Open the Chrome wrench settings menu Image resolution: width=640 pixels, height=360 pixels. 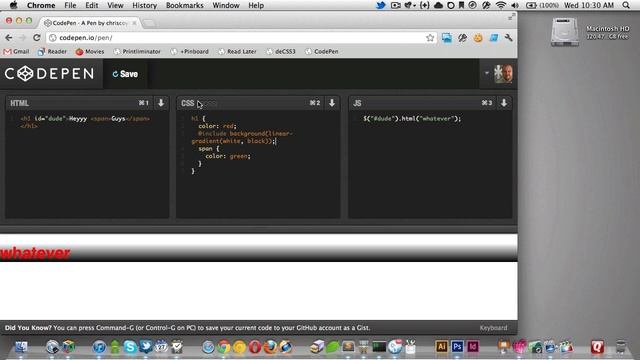[x=509, y=38]
